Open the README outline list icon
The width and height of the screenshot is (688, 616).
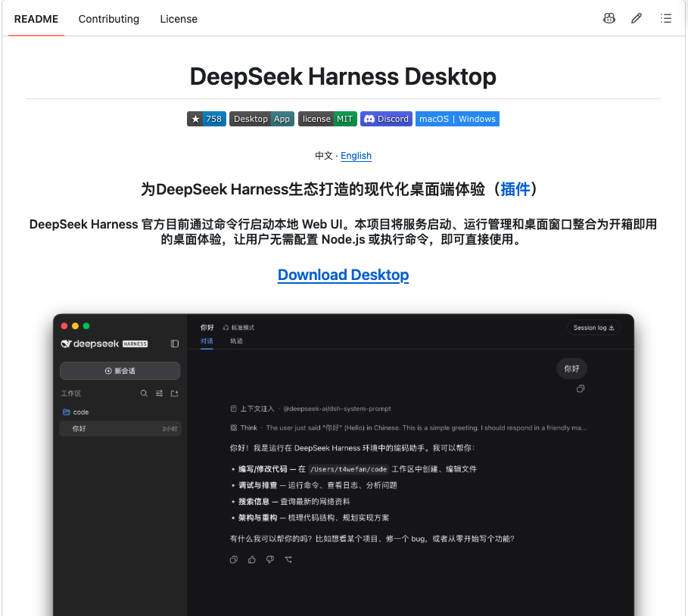(x=665, y=18)
